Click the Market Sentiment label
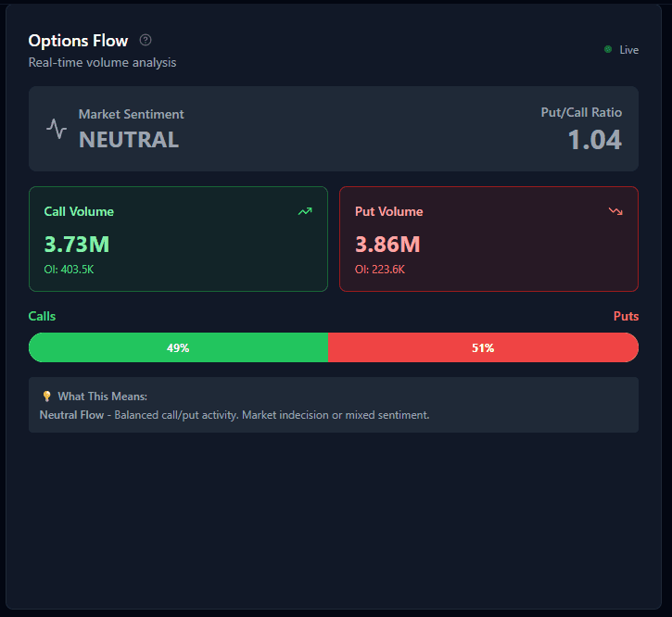Image resolution: width=672 pixels, height=617 pixels. (x=131, y=114)
